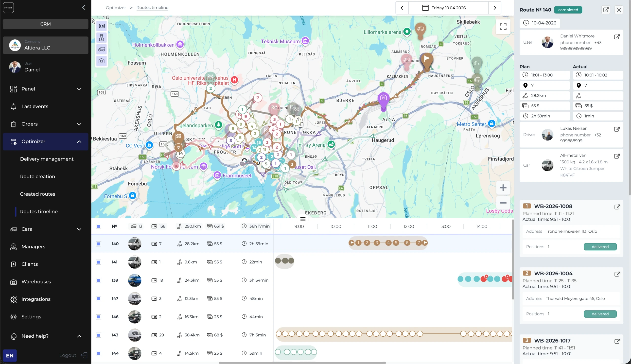This screenshot has width=631, height=364.
Task: Zoom in on the map
Action: click(x=503, y=188)
